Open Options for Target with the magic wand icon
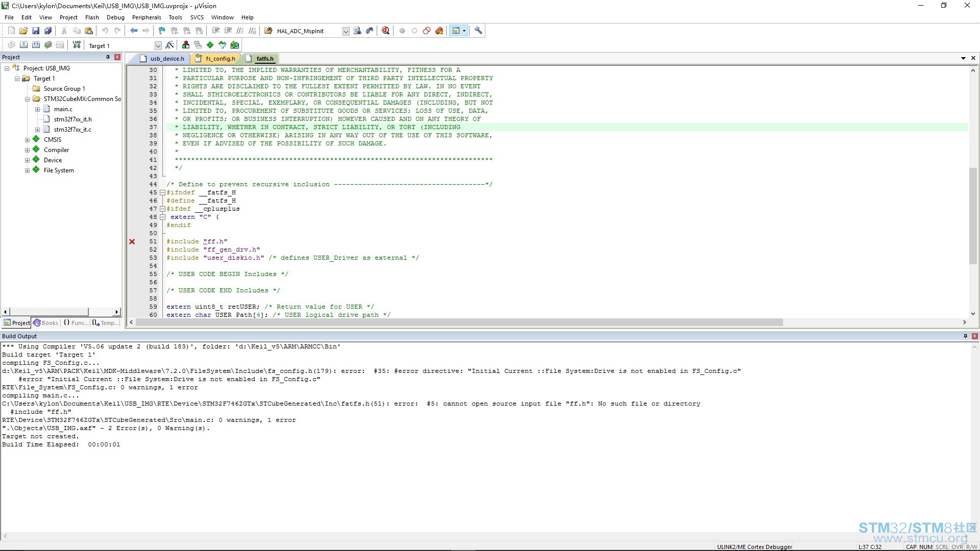980x551 pixels. tap(170, 45)
